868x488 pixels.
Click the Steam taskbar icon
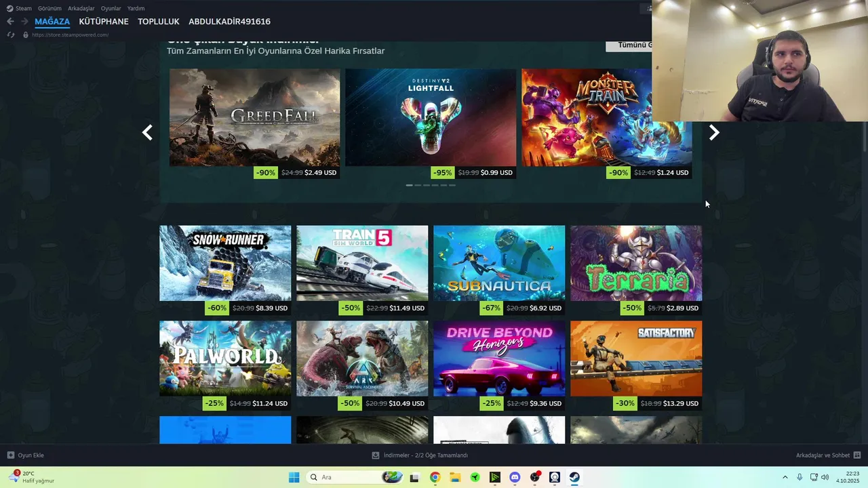(x=574, y=477)
